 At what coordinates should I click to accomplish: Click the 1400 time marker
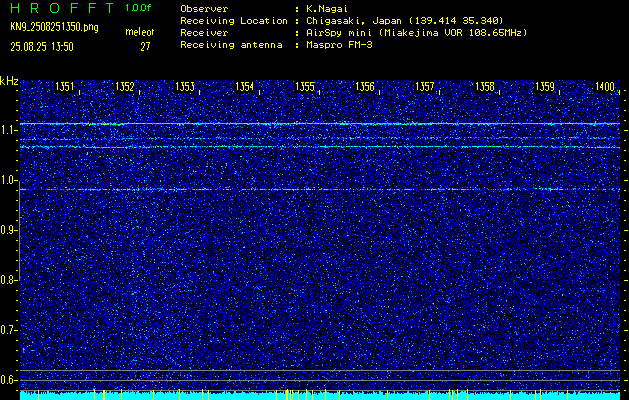(605, 87)
